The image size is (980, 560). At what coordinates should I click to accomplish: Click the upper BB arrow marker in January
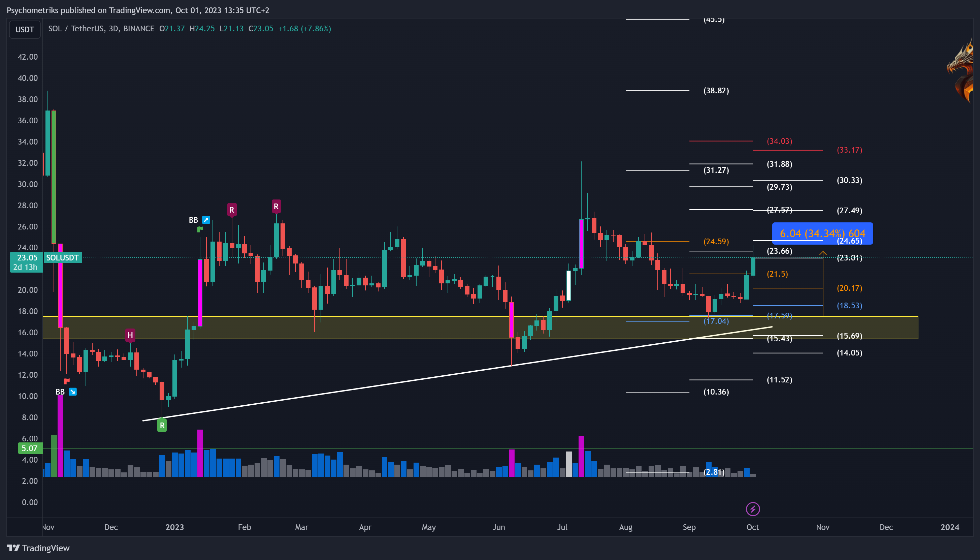click(x=206, y=220)
